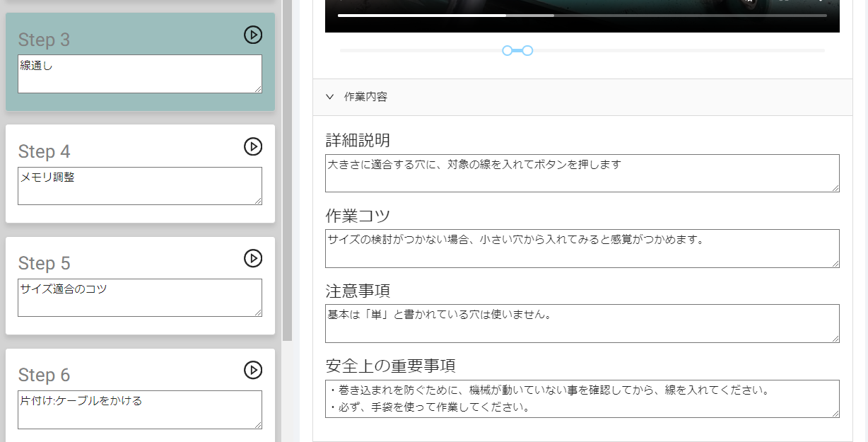Click the left handle of range slider
The height and width of the screenshot is (442, 868).
[x=507, y=50]
